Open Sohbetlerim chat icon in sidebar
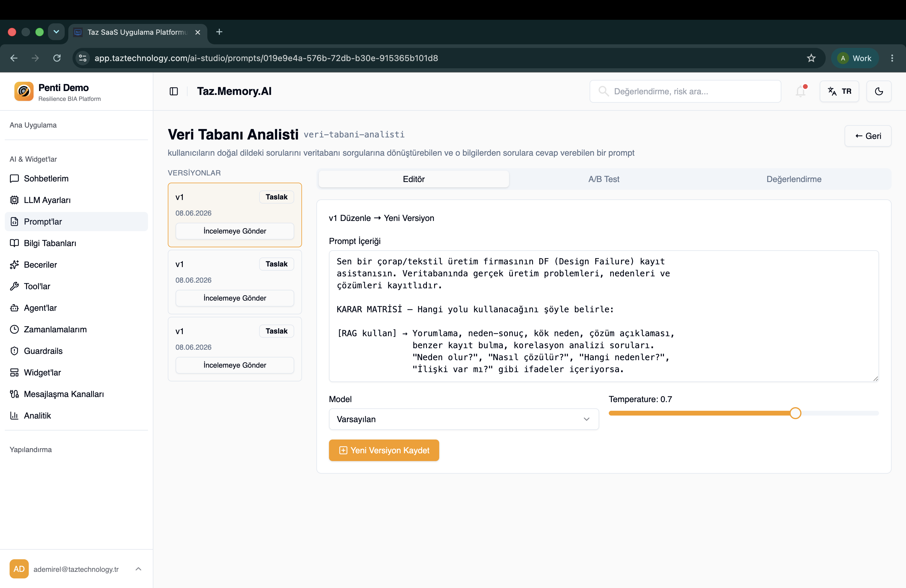The height and width of the screenshot is (588, 906). pos(14,178)
